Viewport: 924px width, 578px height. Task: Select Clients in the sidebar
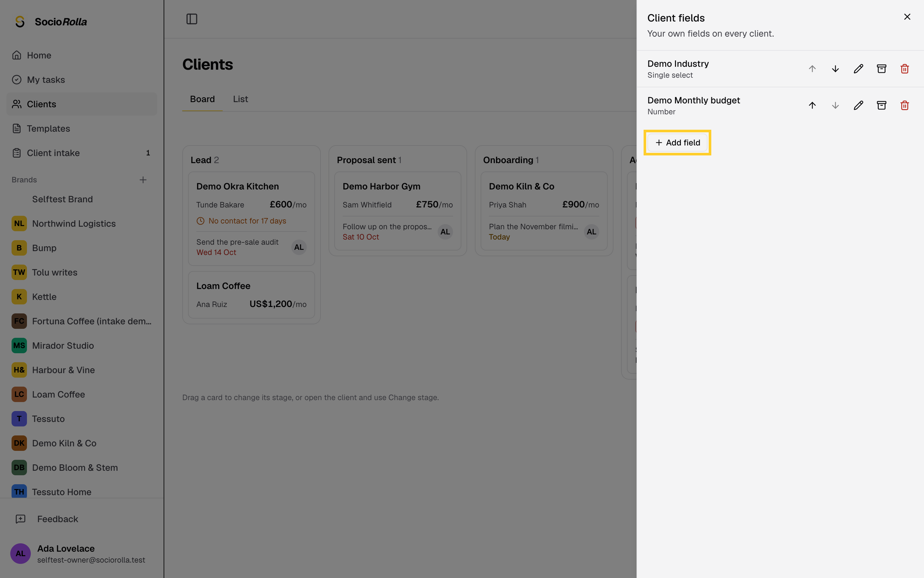click(82, 104)
